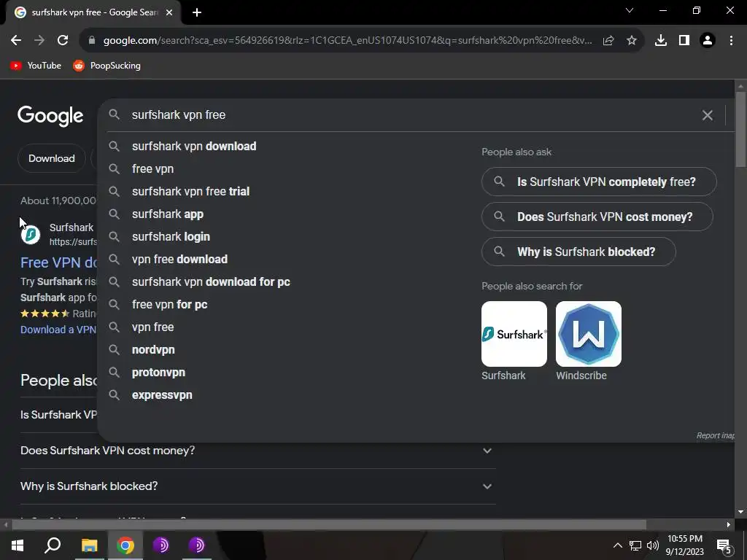
Task: Open the share this page icon
Action: tap(608, 41)
